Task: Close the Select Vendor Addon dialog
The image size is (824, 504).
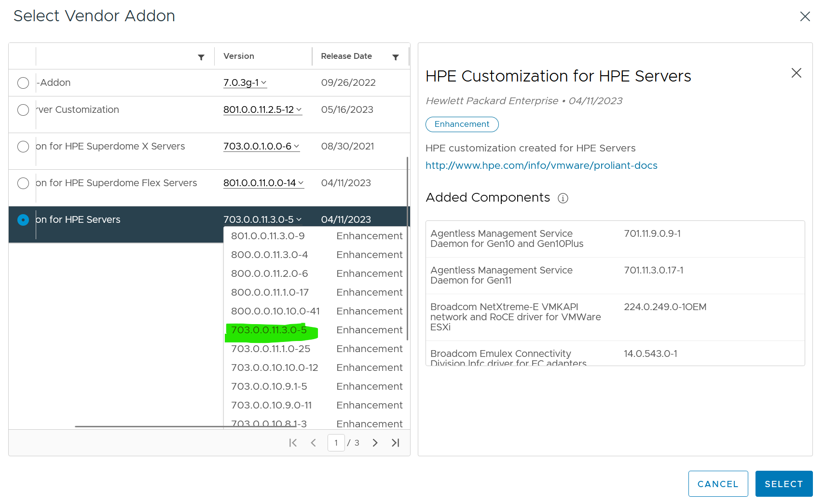Action: 805,16
